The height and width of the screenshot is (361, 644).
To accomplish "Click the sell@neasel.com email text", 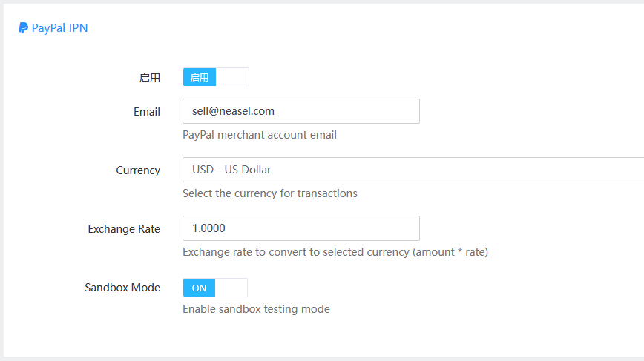I will coord(233,111).
